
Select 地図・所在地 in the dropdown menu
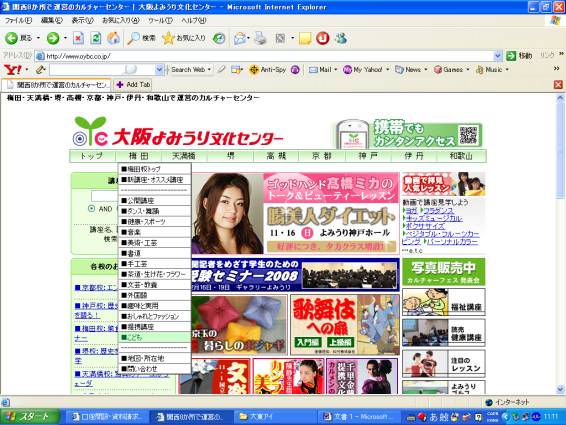[154, 358]
